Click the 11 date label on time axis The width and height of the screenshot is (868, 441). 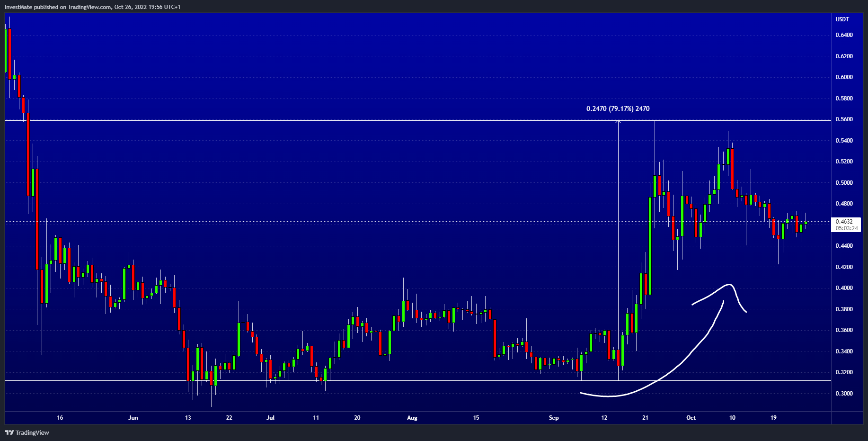pyautogui.click(x=316, y=418)
